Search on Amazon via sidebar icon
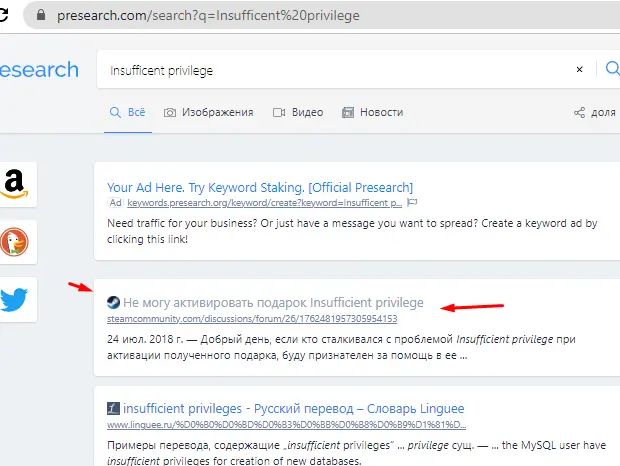The image size is (620, 466). [15, 184]
